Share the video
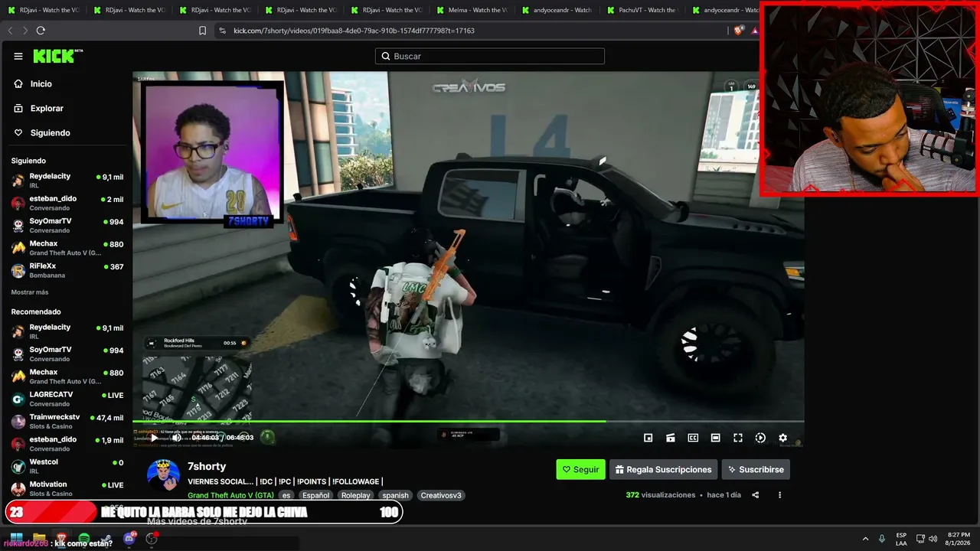The height and width of the screenshot is (551, 980). (755, 495)
